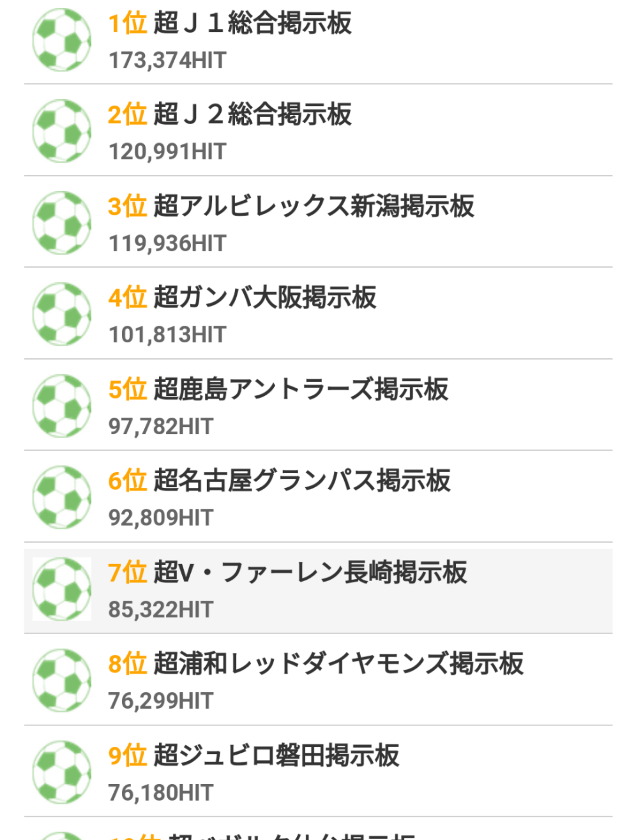Tap soccer ball icon for 浦和レッドダイヤモンズ board

pos(62,680)
